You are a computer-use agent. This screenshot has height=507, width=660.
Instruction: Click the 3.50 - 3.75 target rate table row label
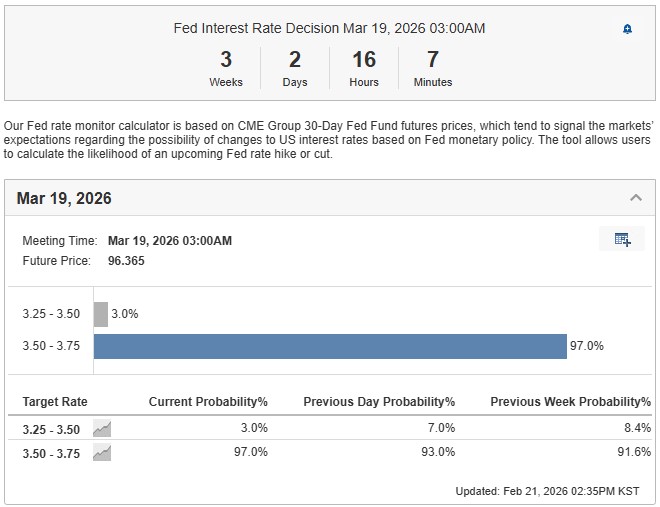(x=54, y=452)
